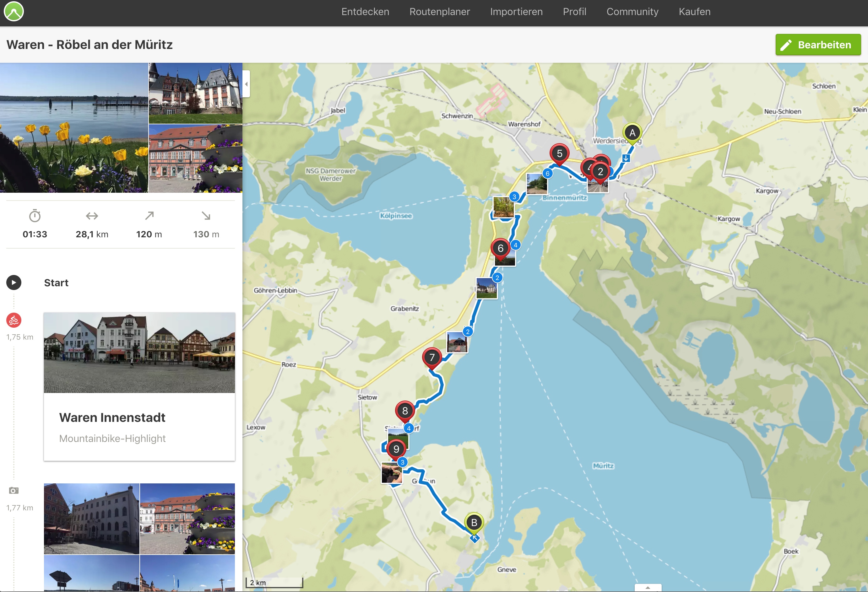The width and height of the screenshot is (868, 592).
Task: Open the Entdecken menu
Action: coord(365,12)
